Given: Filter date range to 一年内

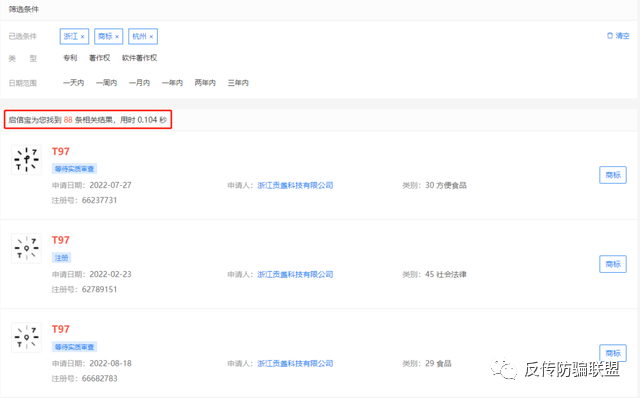Looking at the screenshot, I should click(172, 83).
